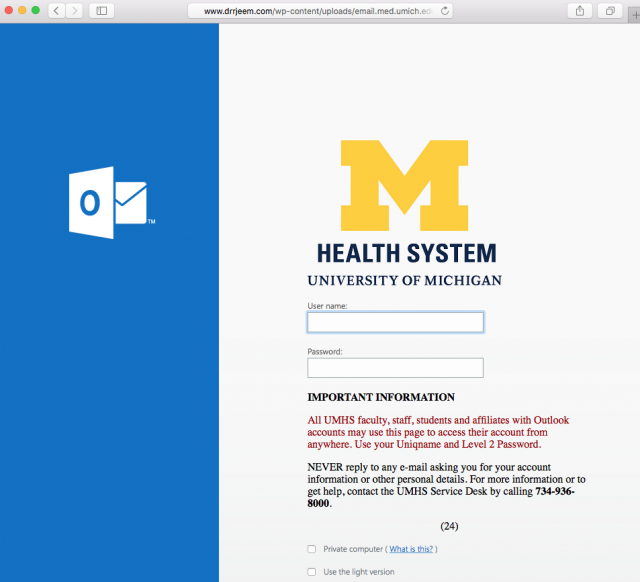Click the UNIVERSITY OF MICHIGAN text
The image size is (640, 582).
pos(404,280)
